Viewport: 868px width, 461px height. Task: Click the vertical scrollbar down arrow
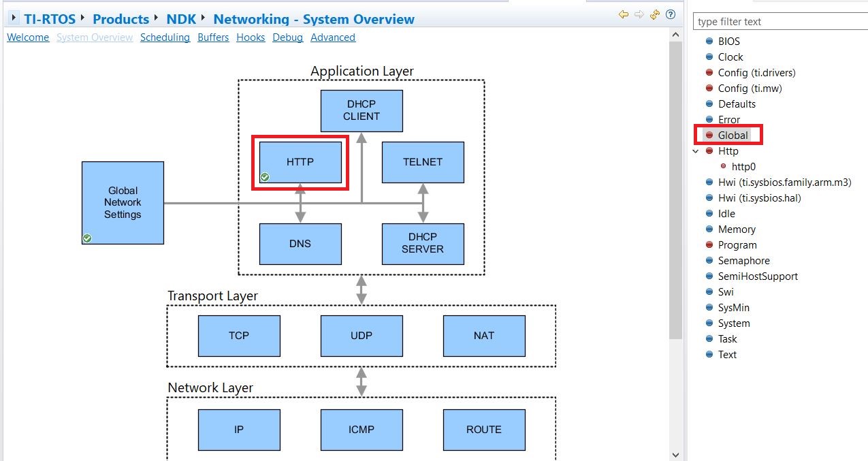(675, 454)
